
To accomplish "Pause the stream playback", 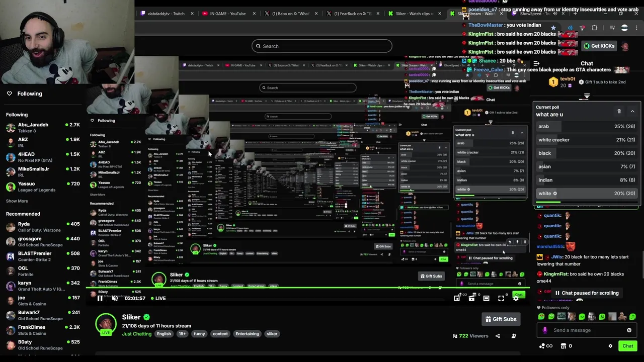I will 100,298.
